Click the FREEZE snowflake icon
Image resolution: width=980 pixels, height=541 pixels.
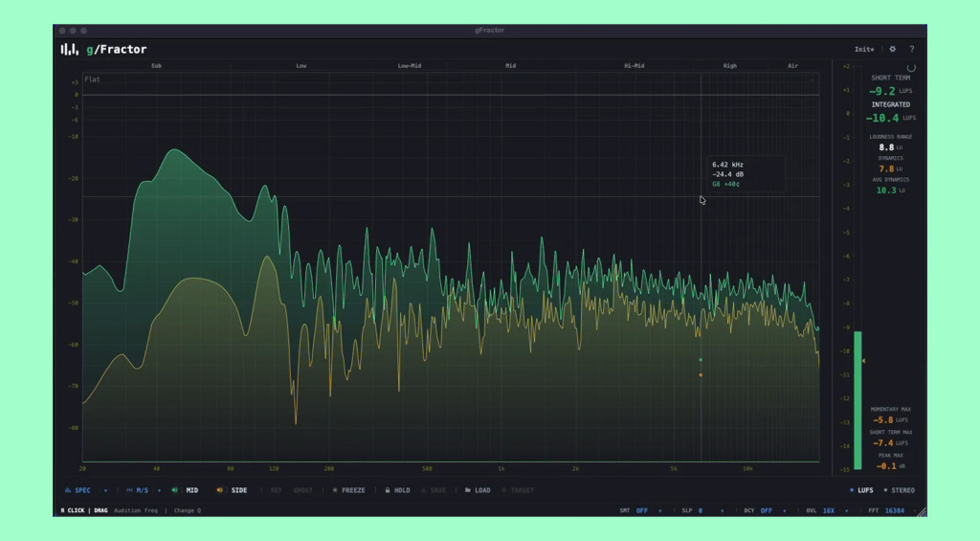pos(335,490)
